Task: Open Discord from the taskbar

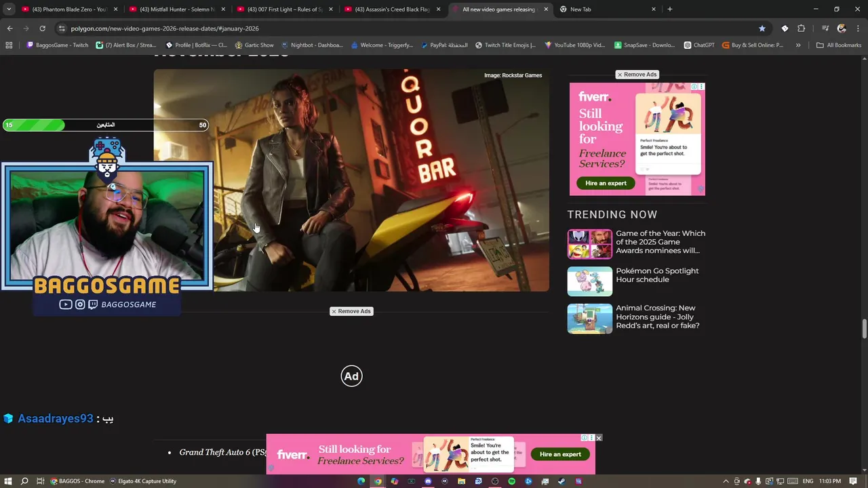Action: 428,481
